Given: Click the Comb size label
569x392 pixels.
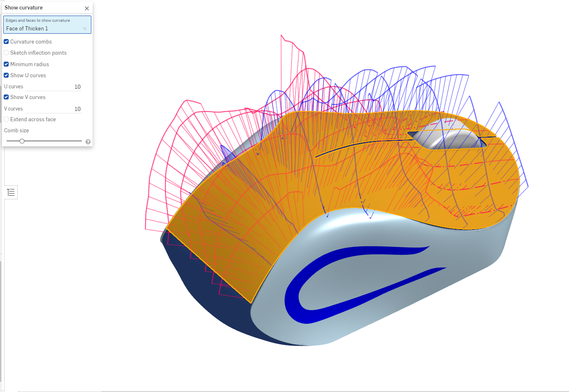Looking at the screenshot, I should 16,131.
